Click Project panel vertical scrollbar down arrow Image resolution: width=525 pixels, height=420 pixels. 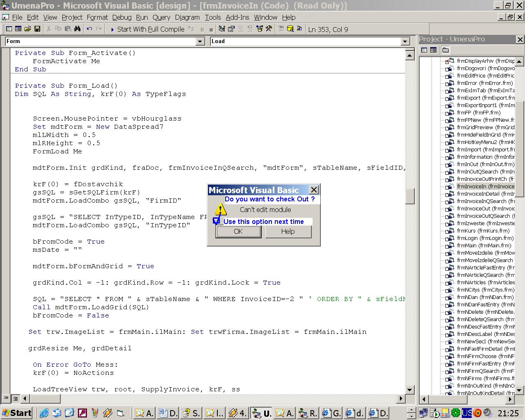(x=519, y=390)
